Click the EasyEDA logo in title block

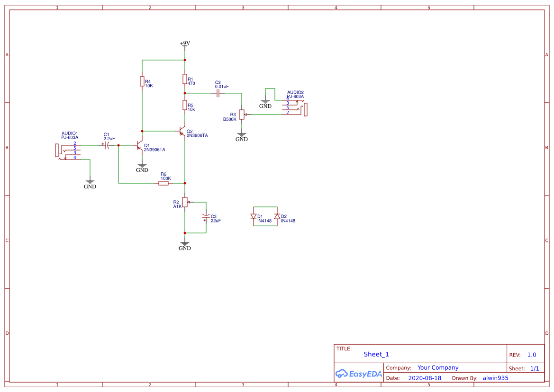(x=359, y=374)
